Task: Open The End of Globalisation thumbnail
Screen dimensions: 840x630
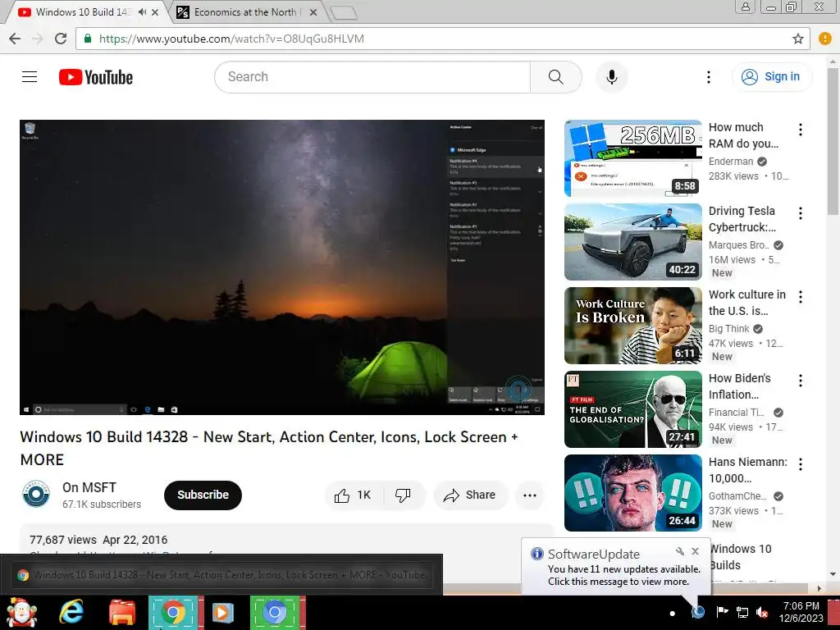Action: pyautogui.click(x=632, y=409)
